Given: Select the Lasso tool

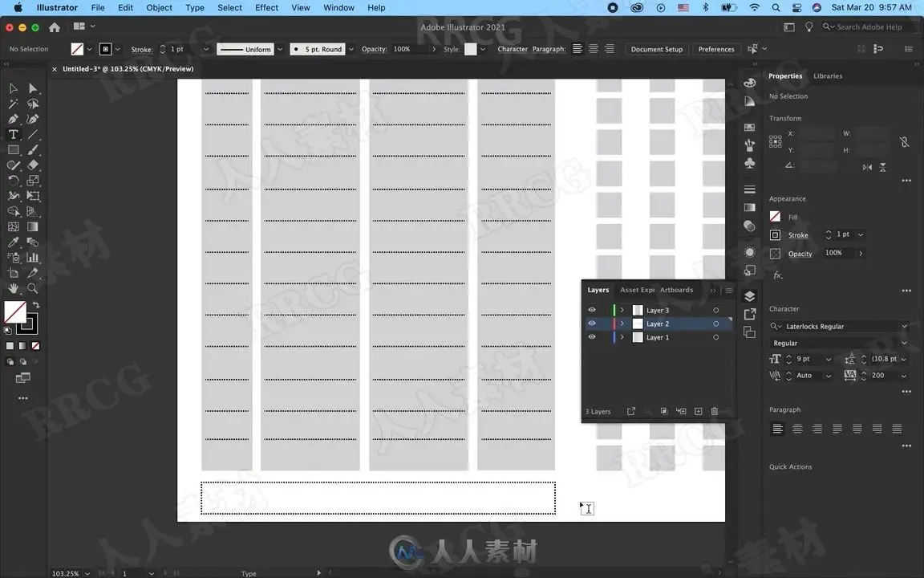Looking at the screenshot, I should [32, 104].
